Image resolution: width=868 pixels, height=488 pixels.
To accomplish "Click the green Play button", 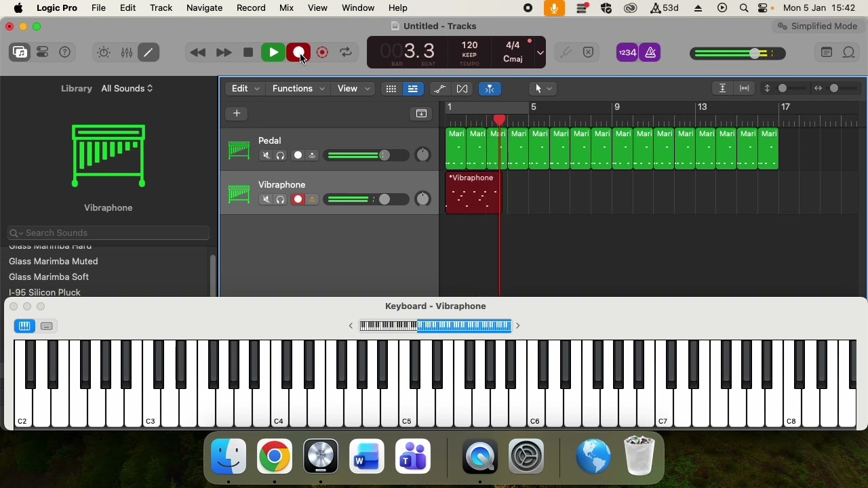I will [273, 52].
